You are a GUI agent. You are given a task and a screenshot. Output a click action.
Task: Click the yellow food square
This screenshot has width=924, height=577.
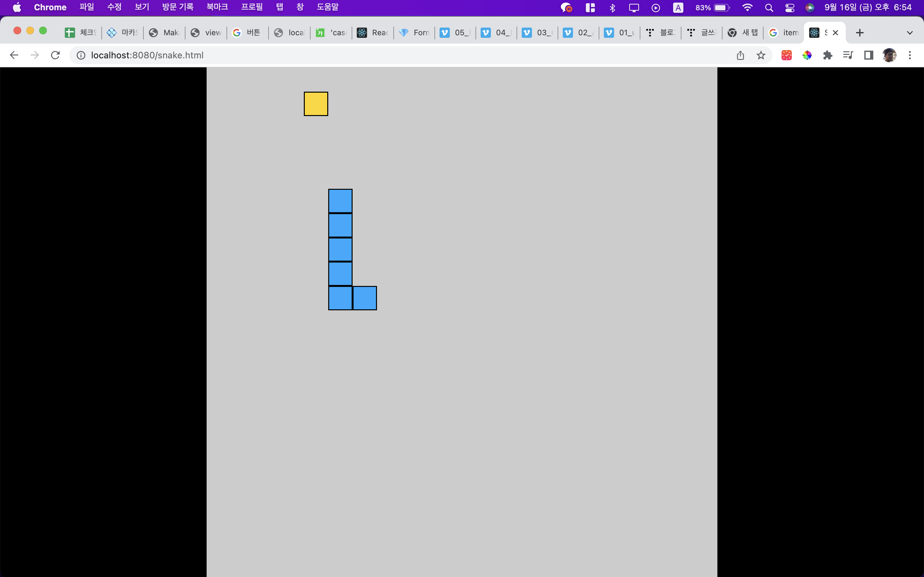tap(316, 104)
